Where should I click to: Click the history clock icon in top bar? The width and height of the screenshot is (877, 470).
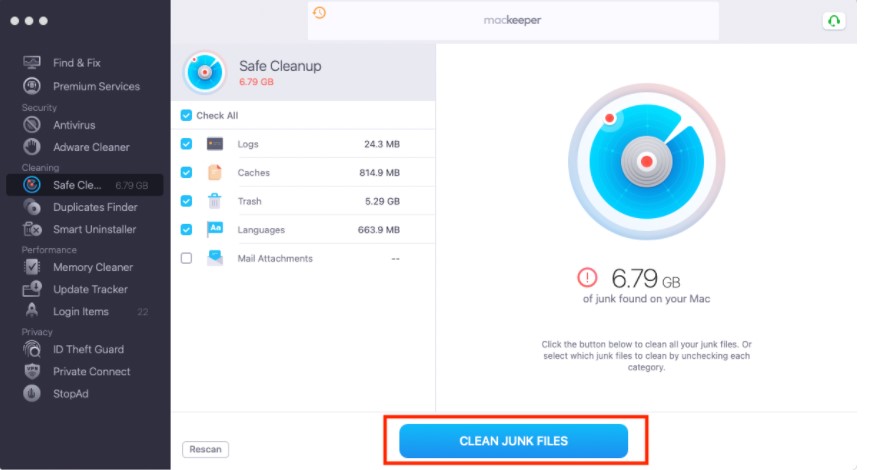[x=319, y=12]
